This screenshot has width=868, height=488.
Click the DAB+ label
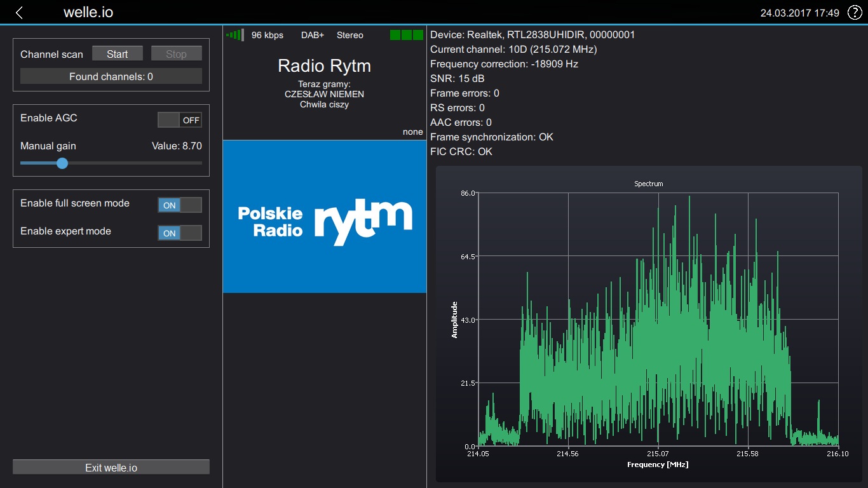tap(313, 35)
